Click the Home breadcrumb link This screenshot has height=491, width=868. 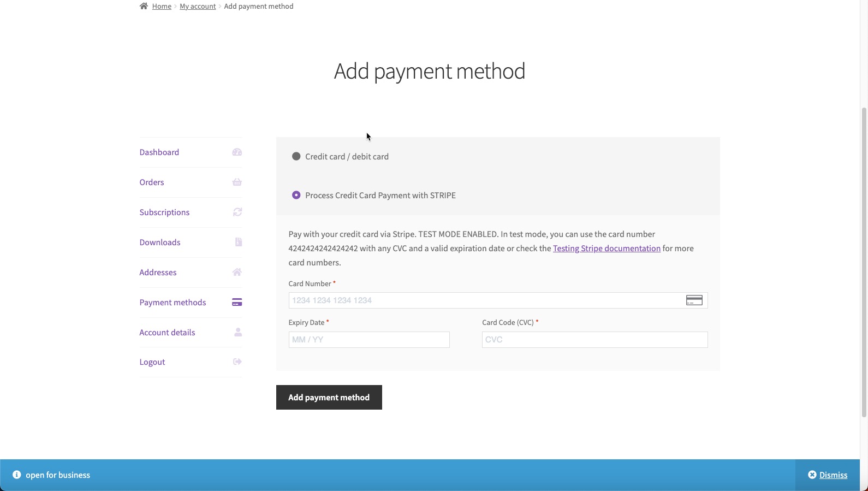(x=162, y=6)
